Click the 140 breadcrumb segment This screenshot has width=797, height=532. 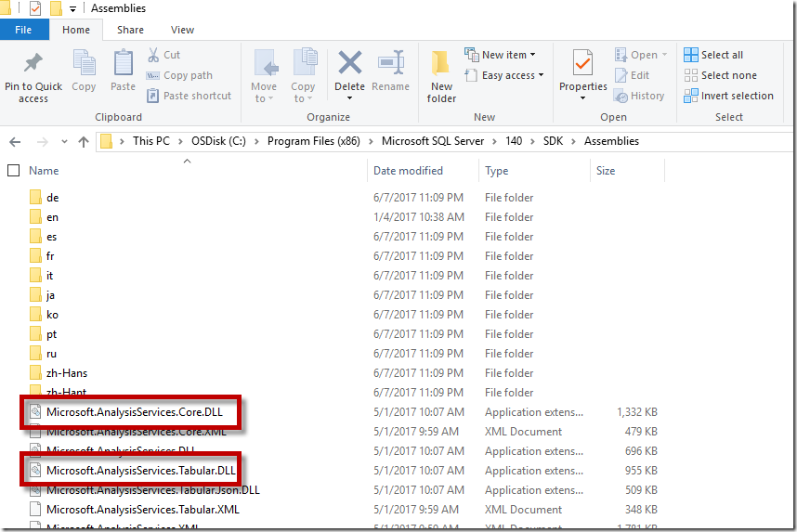514,141
